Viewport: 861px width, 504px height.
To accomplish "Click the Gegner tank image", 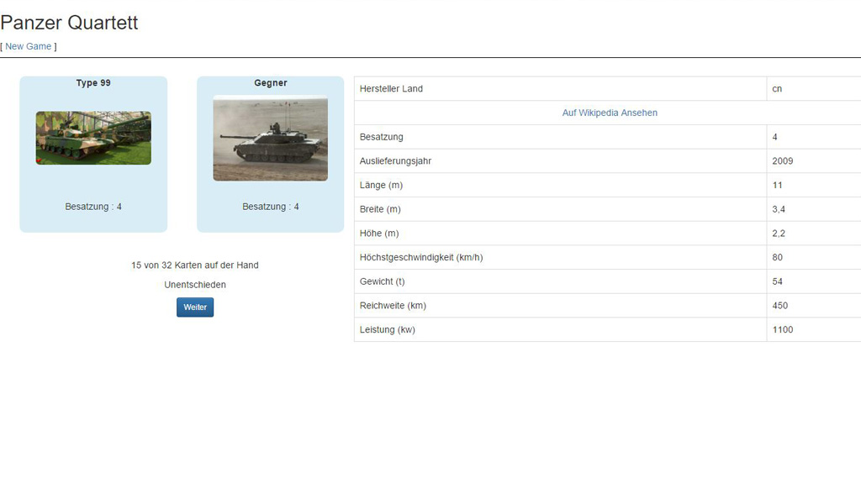I will (x=270, y=139).
